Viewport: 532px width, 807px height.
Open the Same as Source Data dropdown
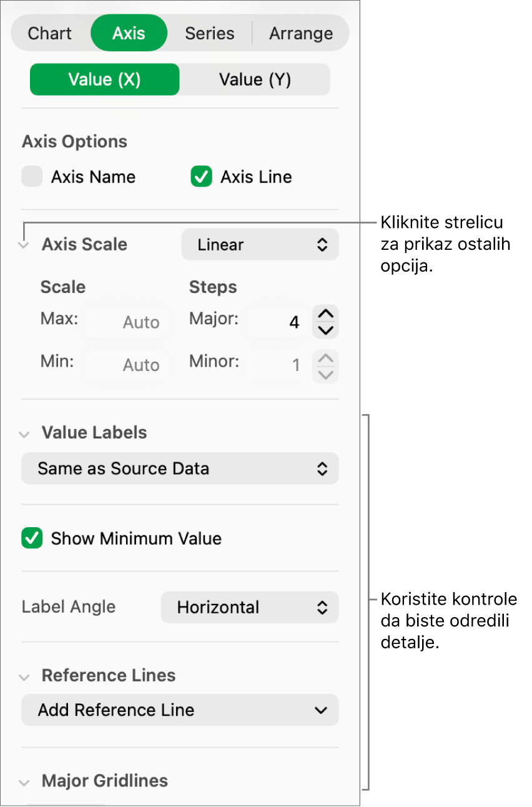(x=180, y=469)
